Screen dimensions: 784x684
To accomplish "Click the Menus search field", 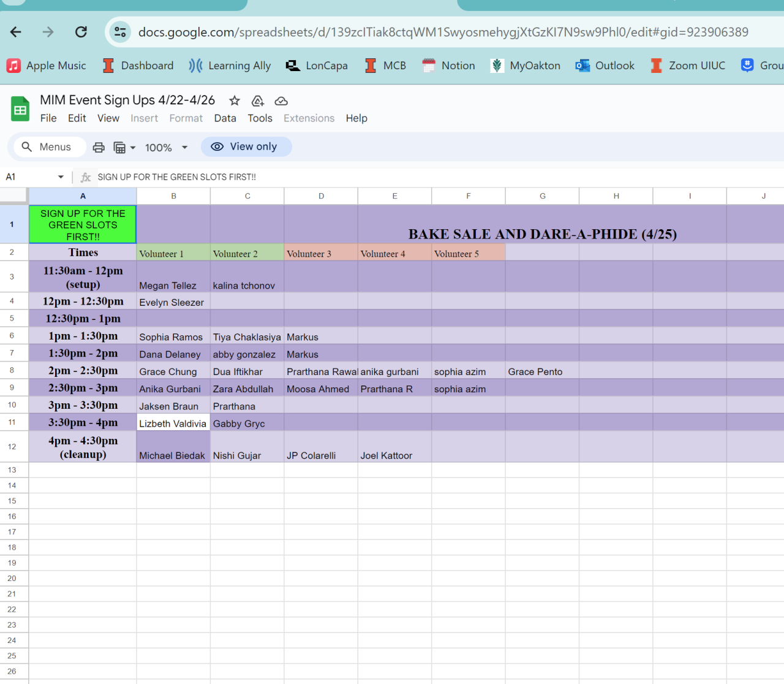I will point(47,147).
